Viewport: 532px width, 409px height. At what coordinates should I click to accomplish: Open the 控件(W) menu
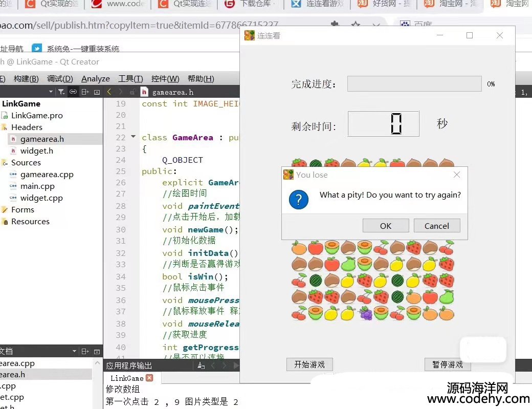165,79
